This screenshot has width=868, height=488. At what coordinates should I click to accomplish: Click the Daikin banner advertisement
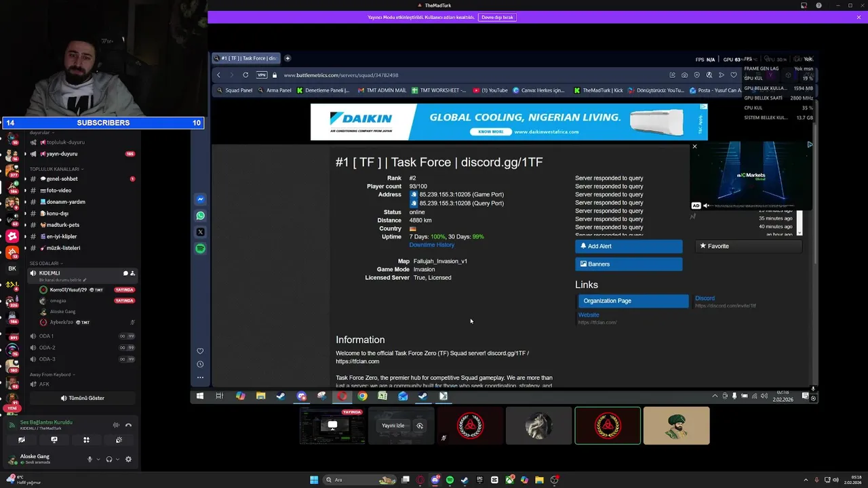[x=509, y=122]
